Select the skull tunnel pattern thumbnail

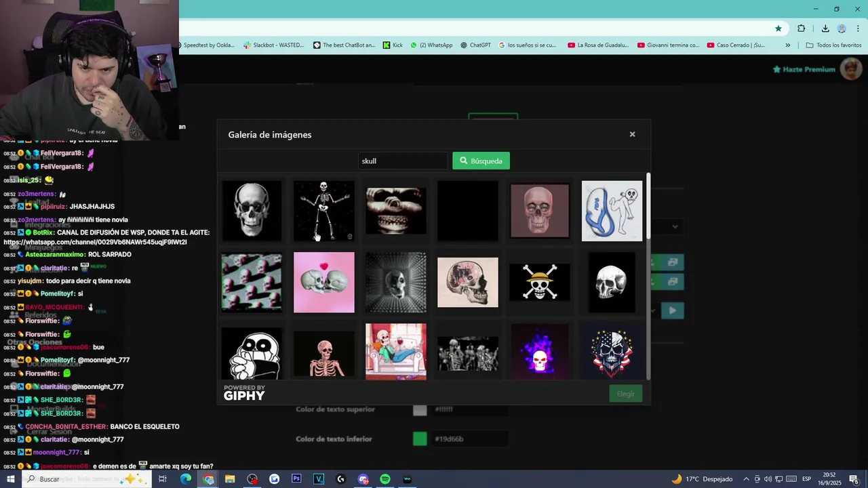396,283
